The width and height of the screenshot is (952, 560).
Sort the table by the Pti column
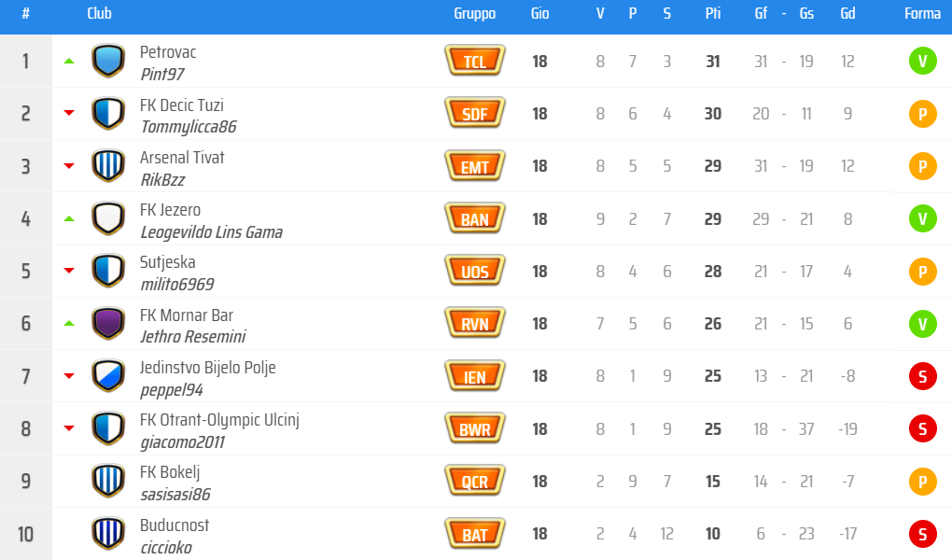pos(713,13)
